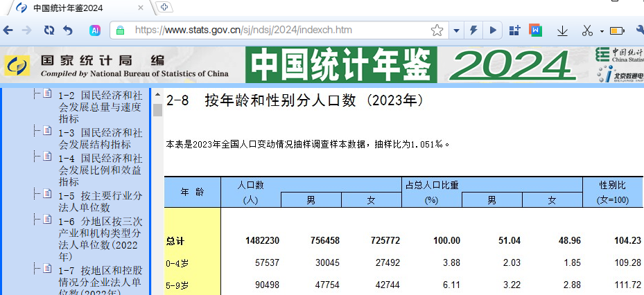Open the extensions grid icon
The height and width of the screenshot is (295, 644).
pos(514,30)
